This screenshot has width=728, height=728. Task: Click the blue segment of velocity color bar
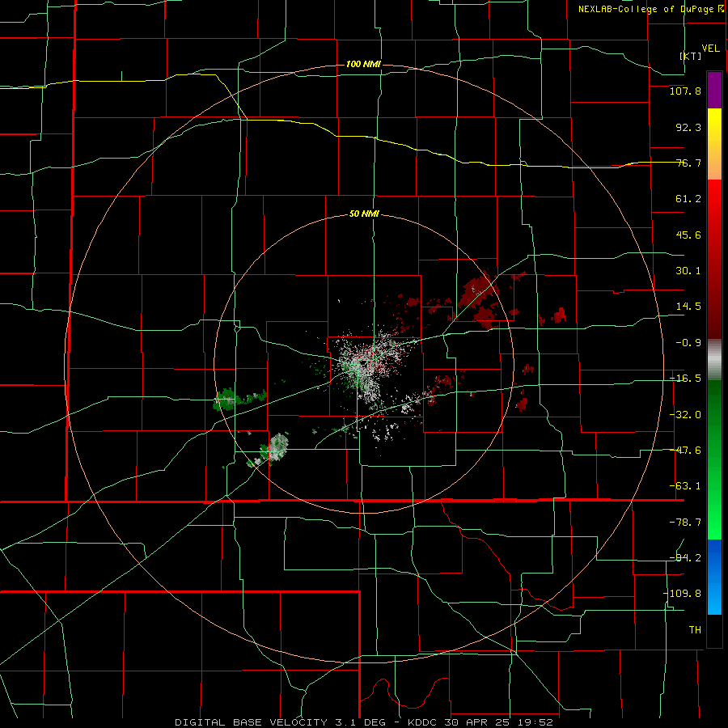click(x=714, y=577)
